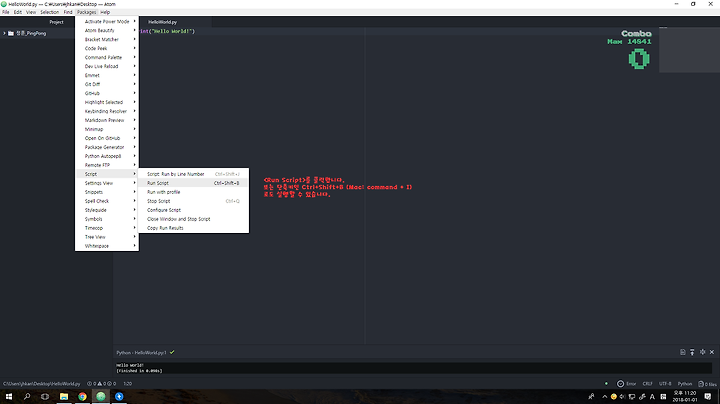Open the Tree View package submenu
Screen dimensions: 720x404
(107, 237)
